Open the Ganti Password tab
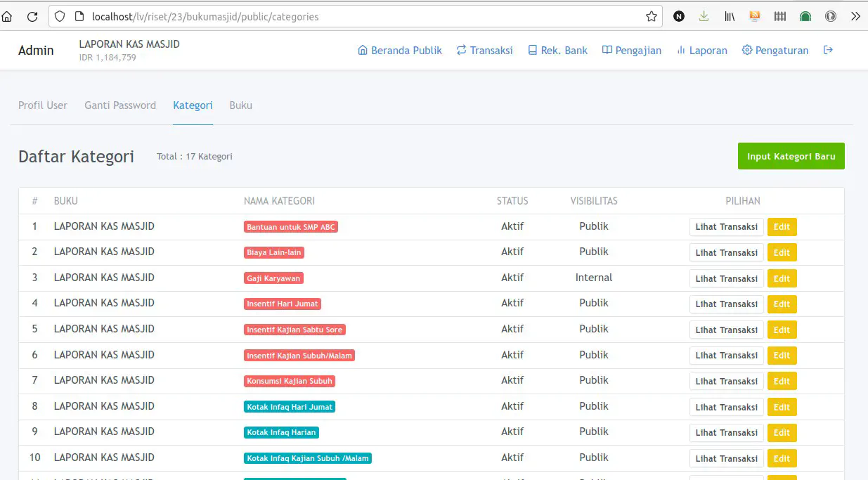The width and height of the screenshot is (868, 480). (120, 105)
